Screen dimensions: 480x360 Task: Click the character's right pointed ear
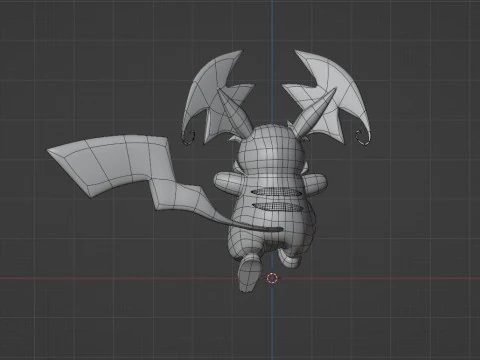[315, 113]
